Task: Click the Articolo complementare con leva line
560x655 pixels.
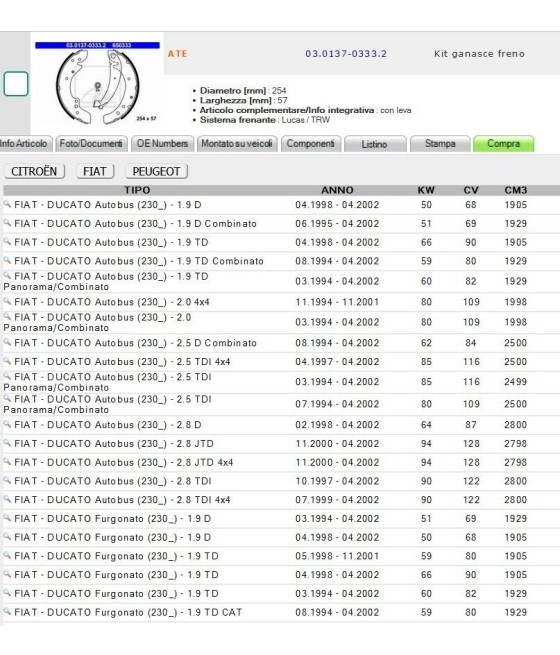Action: 305,110
